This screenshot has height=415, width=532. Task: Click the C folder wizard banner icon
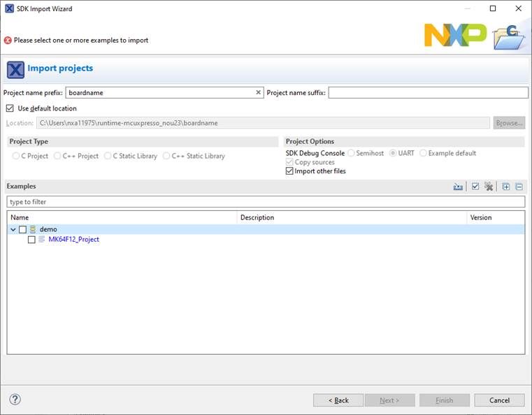[509, 38]
